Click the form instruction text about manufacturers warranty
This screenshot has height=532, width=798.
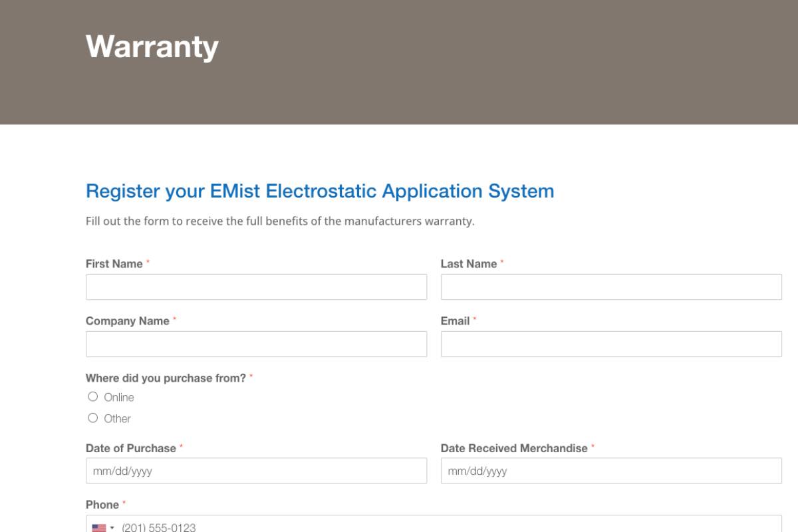click(279, 219)
